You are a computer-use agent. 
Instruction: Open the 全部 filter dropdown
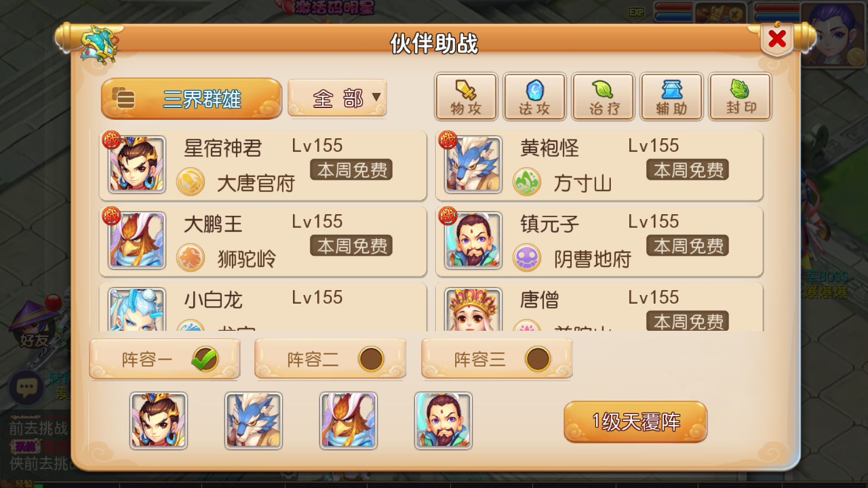point(337,98)
